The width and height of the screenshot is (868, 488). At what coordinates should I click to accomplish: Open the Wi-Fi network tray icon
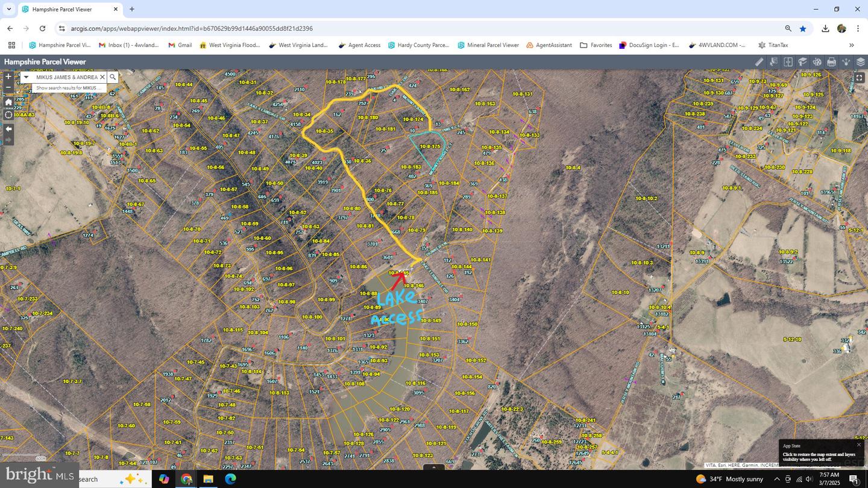tap(799, 479)
